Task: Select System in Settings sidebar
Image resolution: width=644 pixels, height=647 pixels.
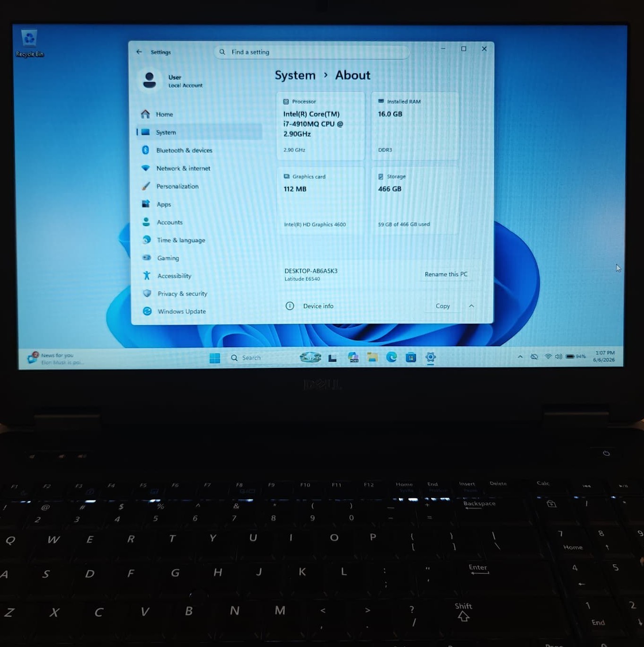Action: coord(199,132)
